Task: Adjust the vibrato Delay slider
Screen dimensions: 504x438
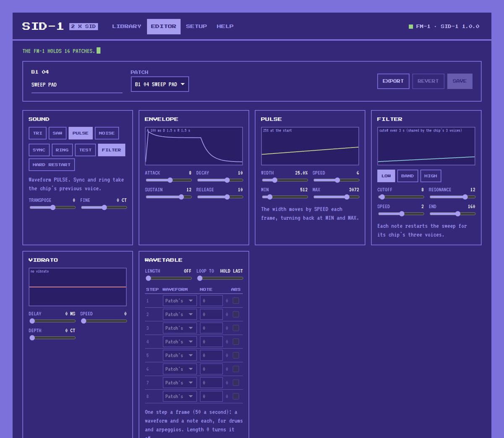Action: 52,321
